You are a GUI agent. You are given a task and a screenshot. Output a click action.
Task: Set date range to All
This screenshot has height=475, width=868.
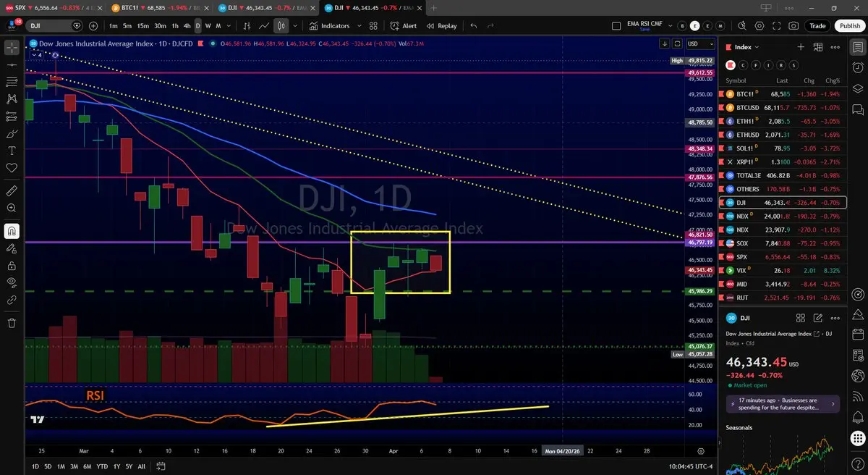point(141,466)
